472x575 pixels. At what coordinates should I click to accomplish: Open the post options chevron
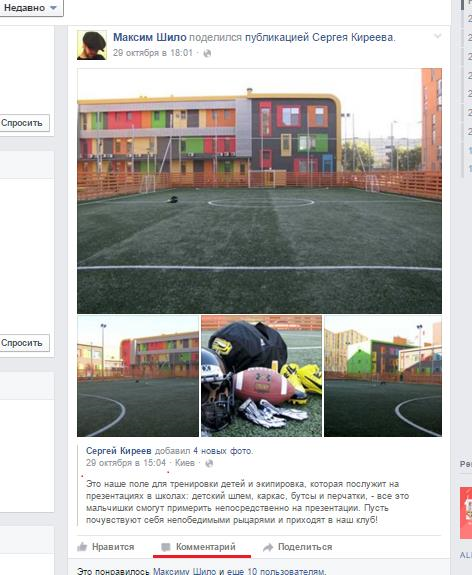click(438, 36)
